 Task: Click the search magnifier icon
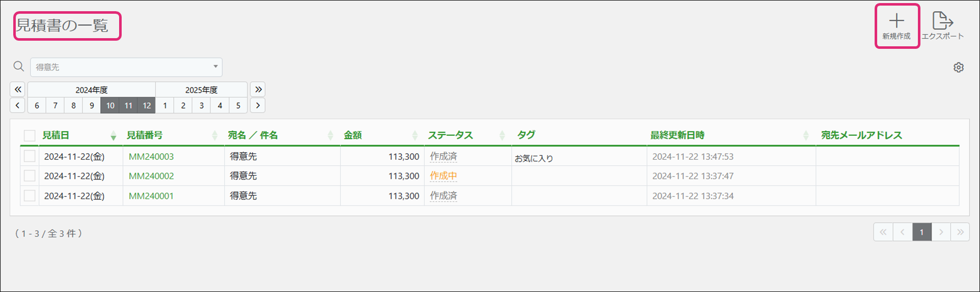click(x=18, y=67)
